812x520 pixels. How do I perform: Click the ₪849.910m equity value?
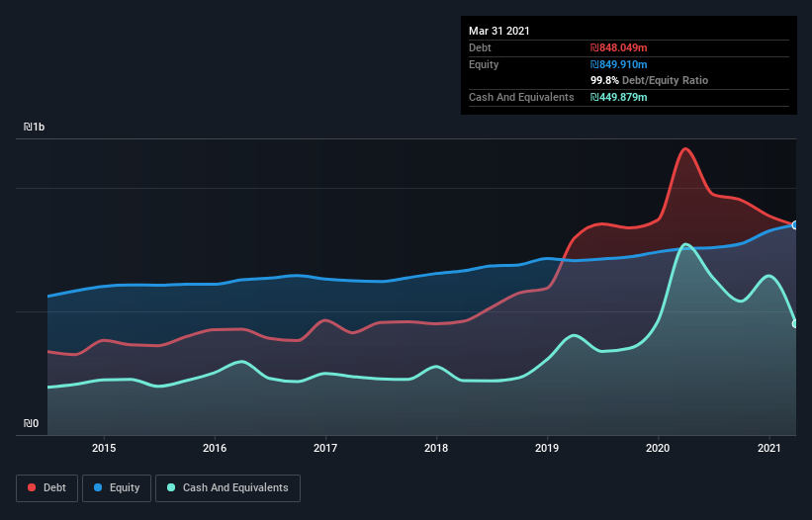(x=619, y=64)
